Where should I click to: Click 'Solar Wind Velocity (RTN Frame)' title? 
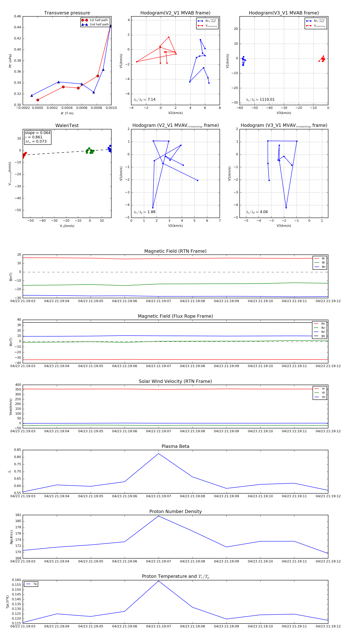175,381
